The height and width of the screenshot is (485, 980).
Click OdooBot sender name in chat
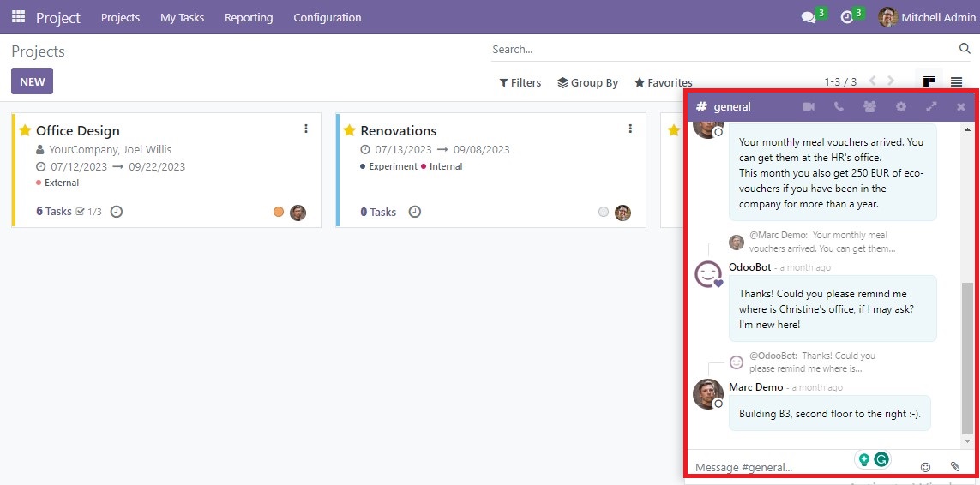pyautogui.click(x=749, y=266)
